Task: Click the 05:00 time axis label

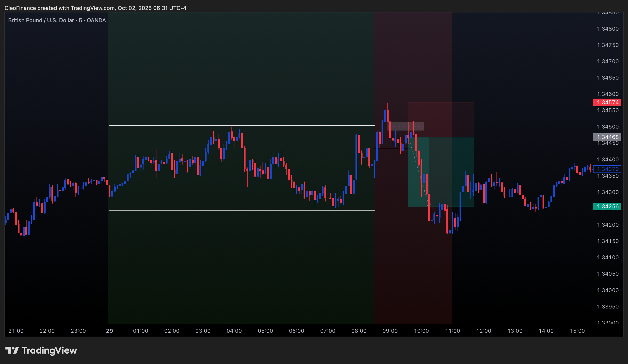Action: [x=265, y=331]
